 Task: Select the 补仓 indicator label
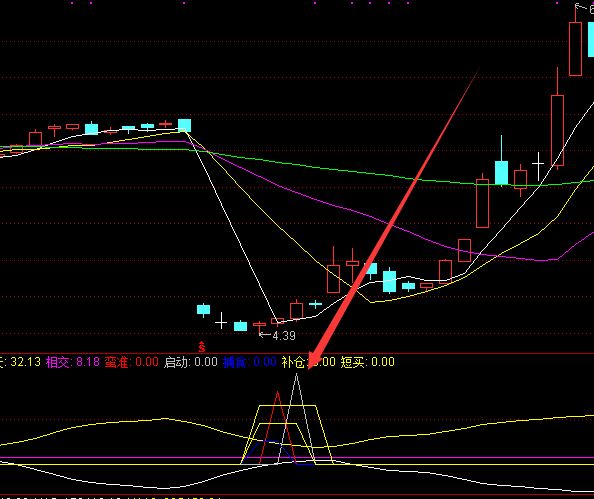point(293,362)
